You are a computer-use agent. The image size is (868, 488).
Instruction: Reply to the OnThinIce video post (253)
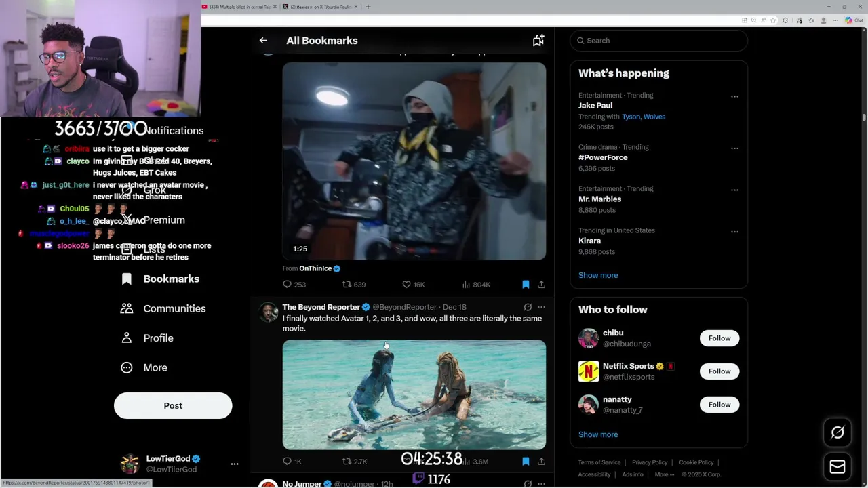point(294,285)
